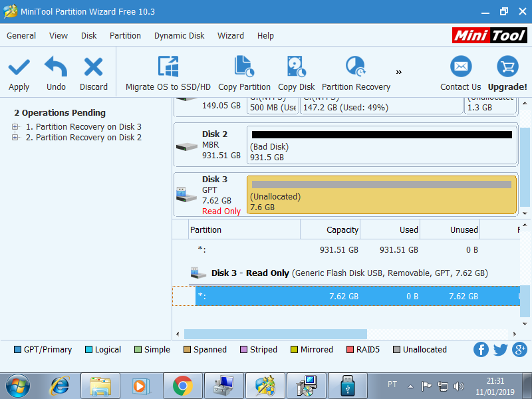Image resolution: width=532 pixels, height=399 pixels.
Task: Sort by the Capacity column header
Action: tap(330, 229)
